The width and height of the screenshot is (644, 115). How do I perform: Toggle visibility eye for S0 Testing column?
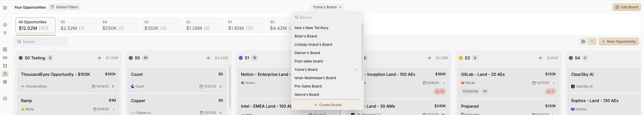tap(99, 58)
